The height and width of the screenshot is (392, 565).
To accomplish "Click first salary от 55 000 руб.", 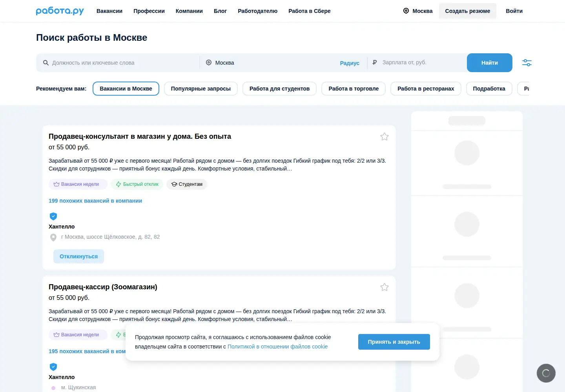I will [x=69, y=147].
